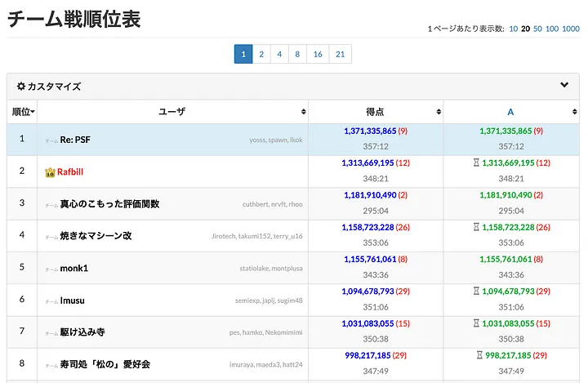Jump to page 21 in the pagination
Screen dimensions: 588x383
pos(340,54)
